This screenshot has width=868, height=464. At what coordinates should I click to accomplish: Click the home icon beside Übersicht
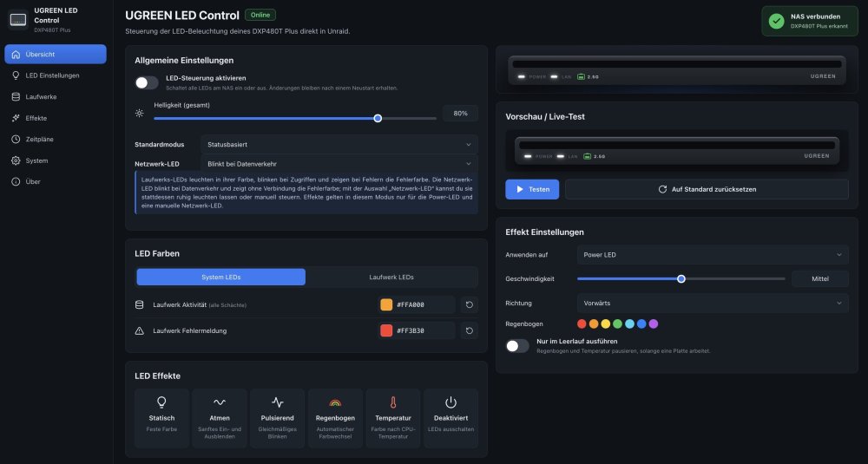(x=16, y=54)
